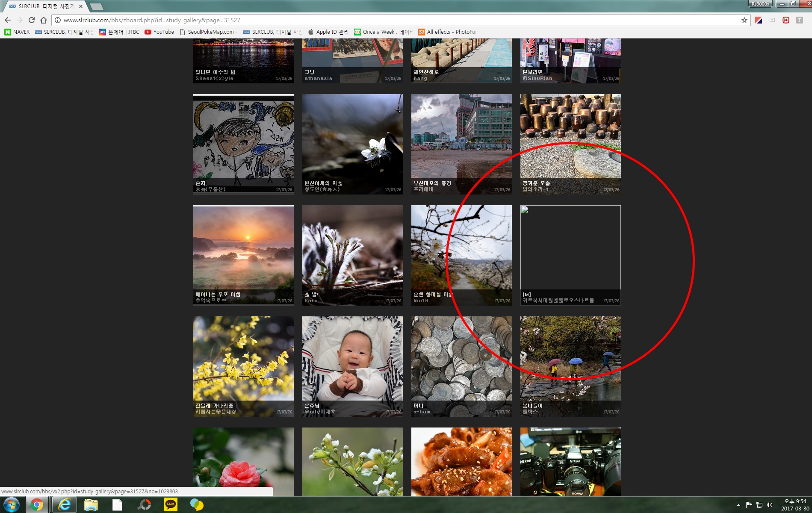
Task: Open the pile of coins photo by x-ham
Action: point(461,366)
